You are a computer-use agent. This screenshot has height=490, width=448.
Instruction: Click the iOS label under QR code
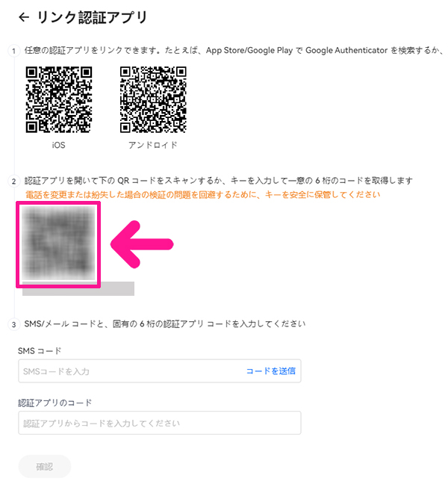59,146
